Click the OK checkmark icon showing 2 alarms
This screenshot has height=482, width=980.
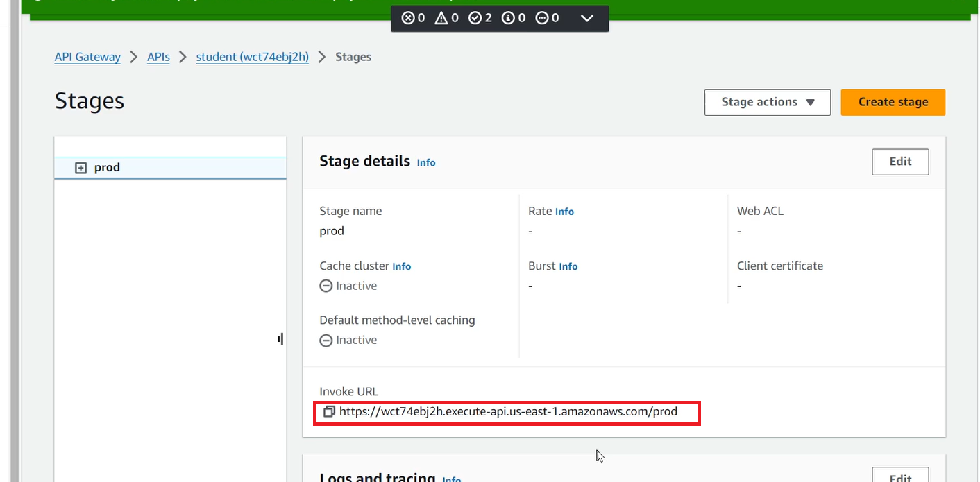coord(476,18)
